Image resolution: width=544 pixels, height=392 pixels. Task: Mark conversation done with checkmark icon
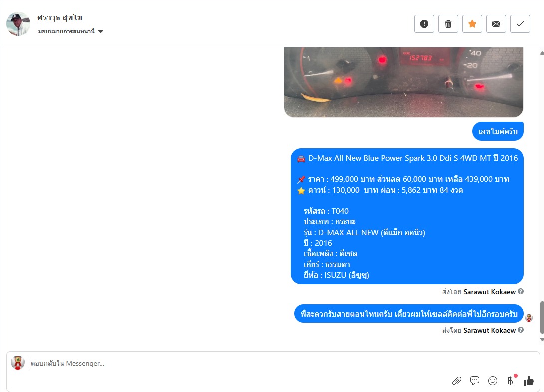click(520, 24)
